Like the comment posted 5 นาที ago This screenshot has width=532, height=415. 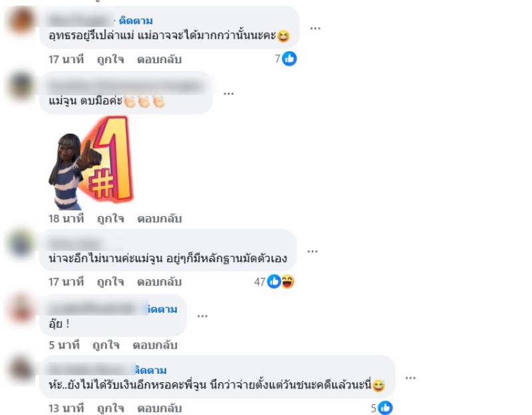coord(106,345)
